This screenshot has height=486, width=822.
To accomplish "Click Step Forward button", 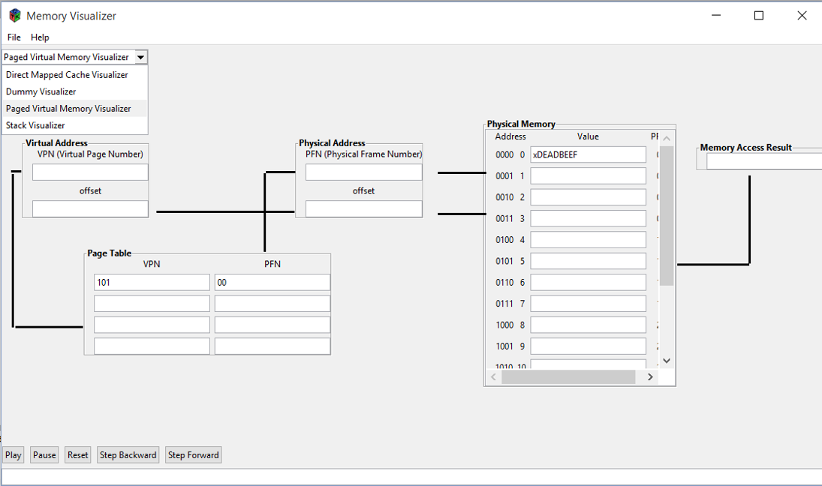I will [x=193, y=455].
